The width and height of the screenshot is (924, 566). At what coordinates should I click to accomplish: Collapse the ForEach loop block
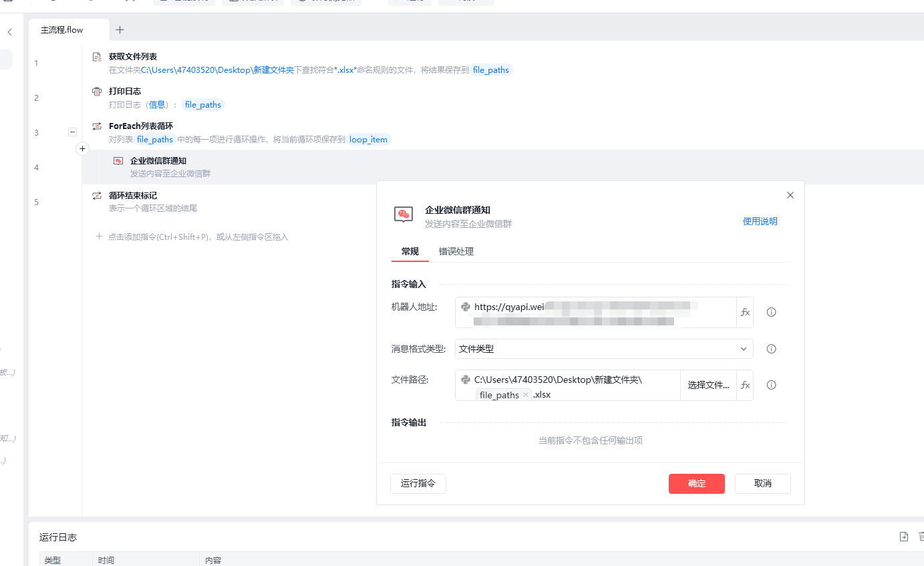coord(72,132)
